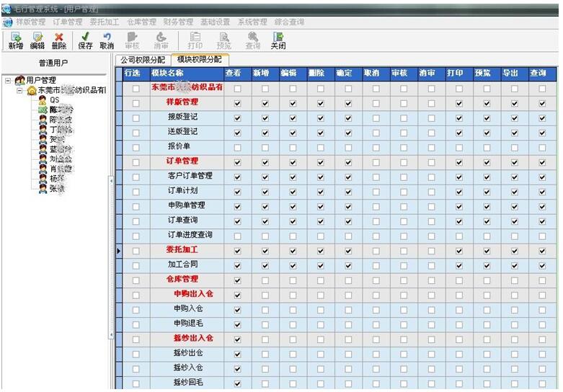563x392 pixels.
Task: Click the 模块名称 column header
Action: coord(187,73)
